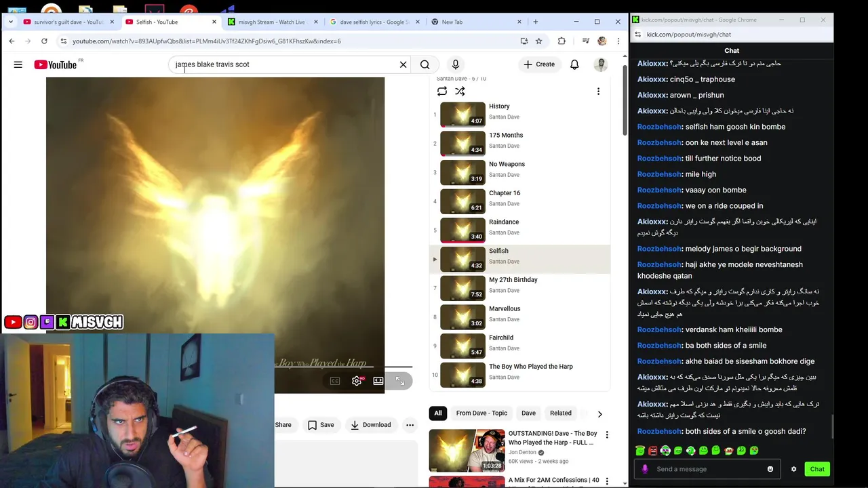Viewport: 868px width, 488px height.
Task: Click the YouTube address bar URL
Action: point(207,41)
